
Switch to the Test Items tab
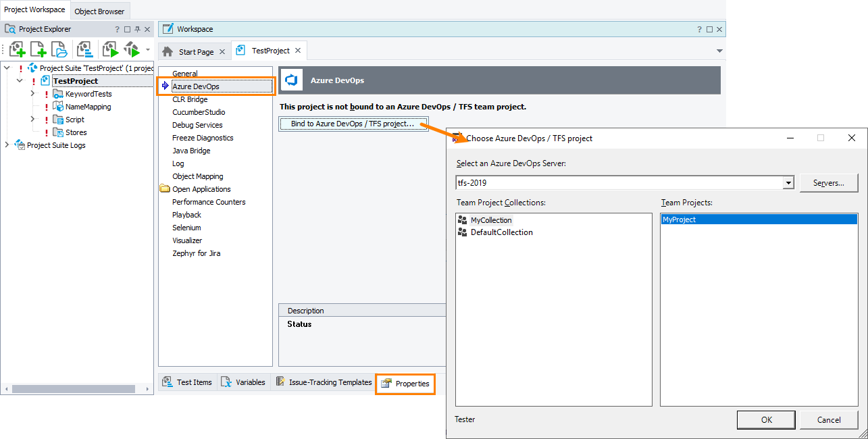(188, 382)
